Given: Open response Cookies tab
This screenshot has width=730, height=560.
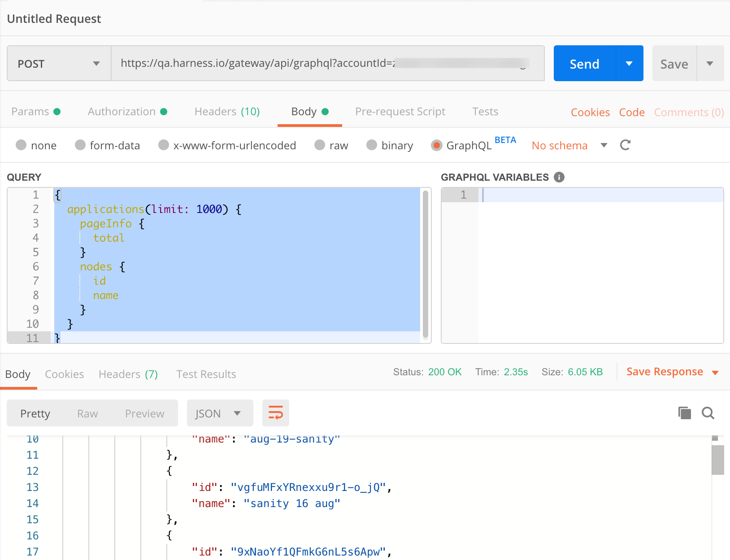Looking at the screenshot, I should (65, 374).
